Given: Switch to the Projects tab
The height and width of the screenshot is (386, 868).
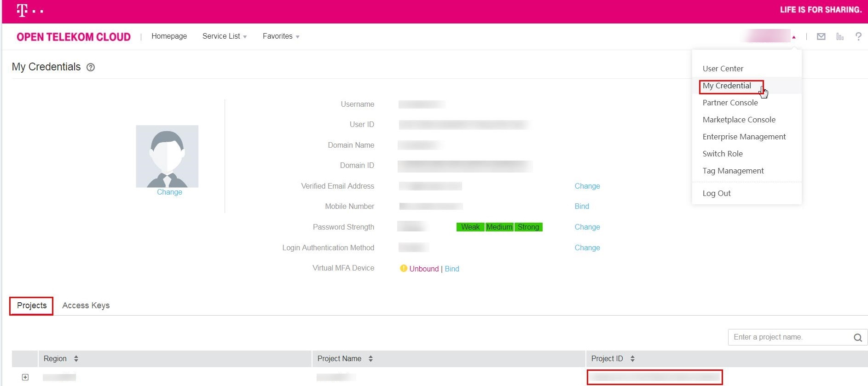Looking at the screenshot, I should 32,305.
